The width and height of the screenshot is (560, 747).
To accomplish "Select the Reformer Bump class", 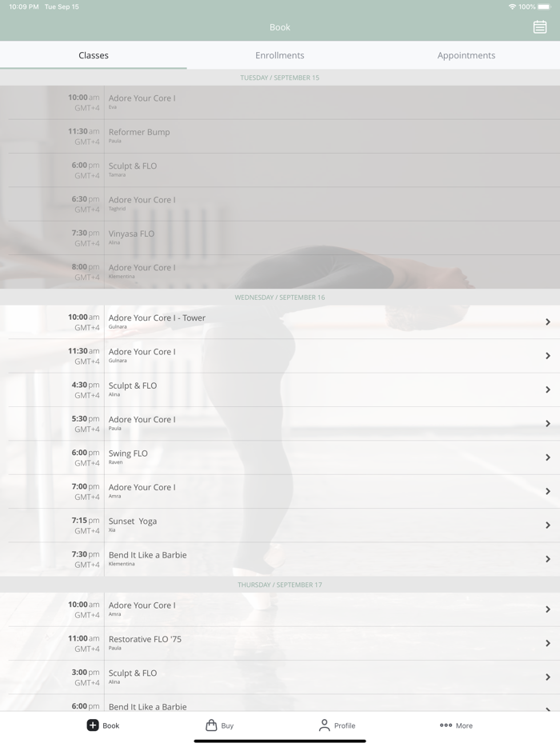I will 280,136.
